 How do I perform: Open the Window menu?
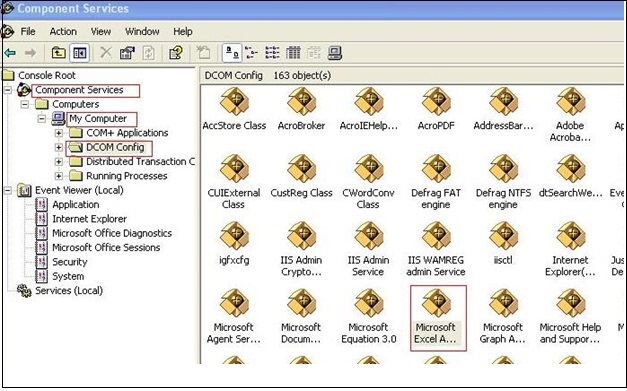click(142, 32)
